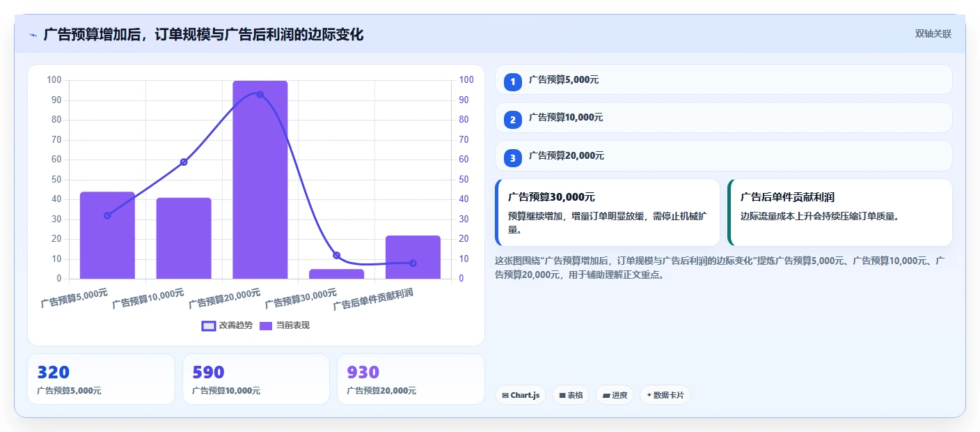This screenshot has height=432, width=980.
Task: Click the number 3 badge for 广告预算20,000元
Action: point(513,158)
